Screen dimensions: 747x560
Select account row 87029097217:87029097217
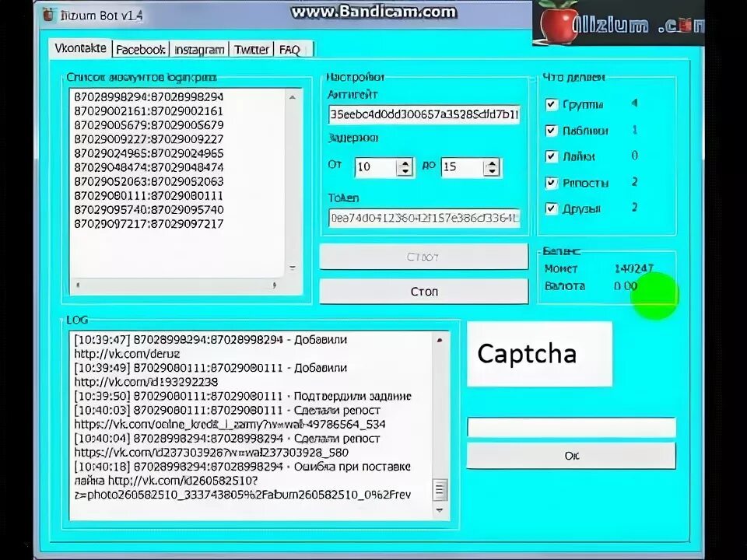(x=149, y=224)
